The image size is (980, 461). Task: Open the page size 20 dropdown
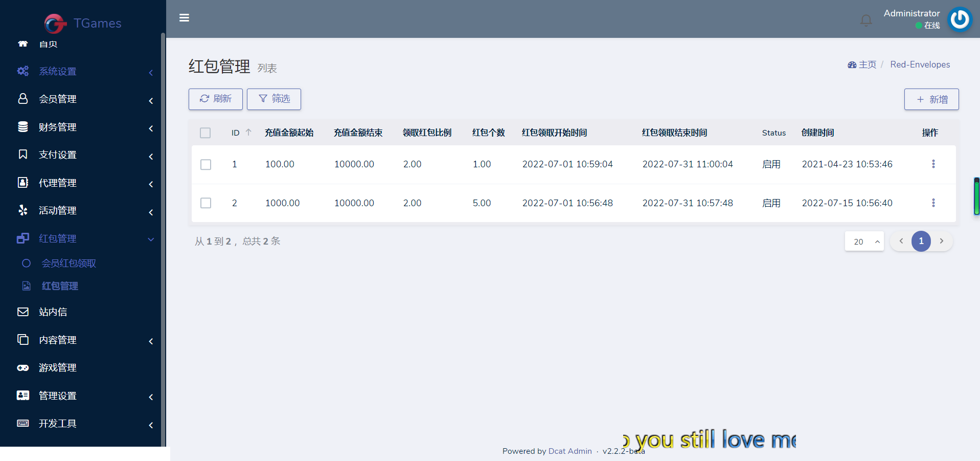[864, 242]
